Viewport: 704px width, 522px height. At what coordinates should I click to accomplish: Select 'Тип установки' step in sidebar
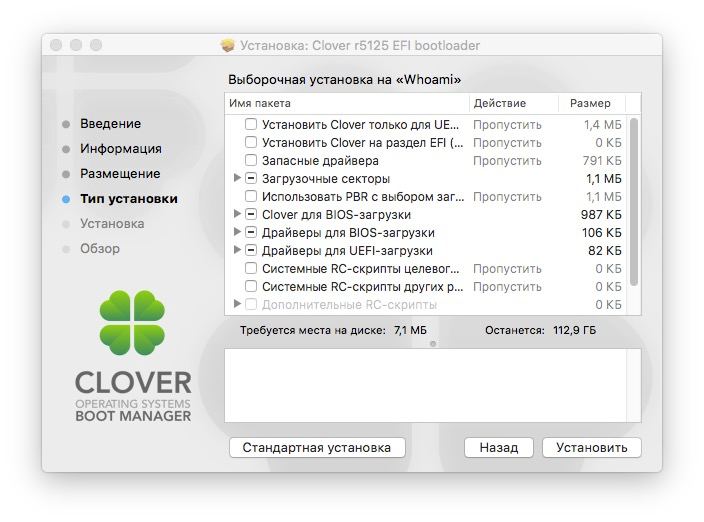click(129, 199)
